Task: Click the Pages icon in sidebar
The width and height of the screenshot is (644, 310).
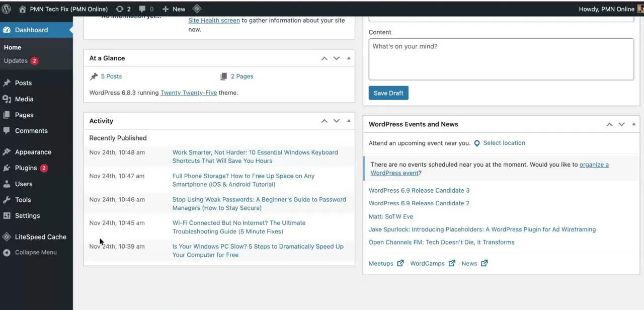Action: coord(7,115)
